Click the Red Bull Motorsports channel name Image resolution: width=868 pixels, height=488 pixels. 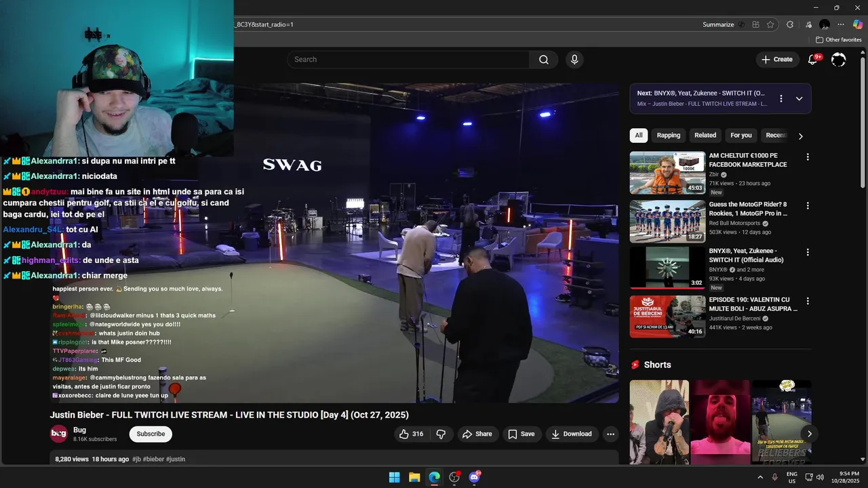(x=734, y=223)
